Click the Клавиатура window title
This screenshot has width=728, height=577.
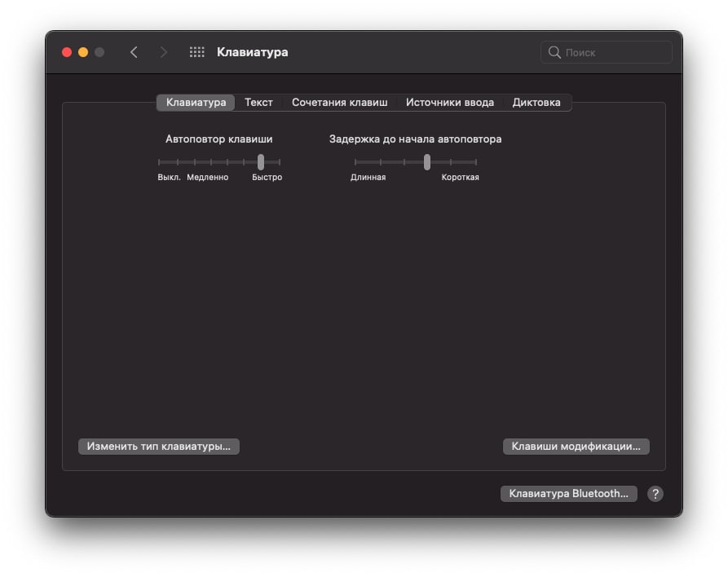[253, 52]
